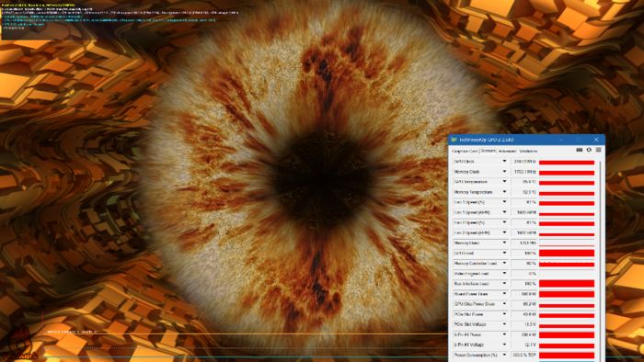The height and width of the screenshot is (362, 644).
Task: Click the Memory Controller Load sensor label
Action: (x=475, y=263)
